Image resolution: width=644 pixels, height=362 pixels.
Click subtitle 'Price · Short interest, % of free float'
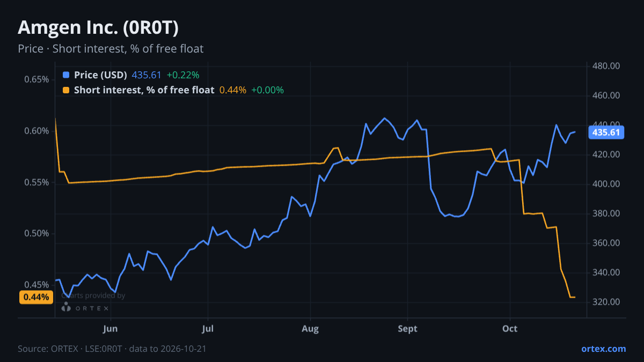pyautogui.click(x=111, y=49)
